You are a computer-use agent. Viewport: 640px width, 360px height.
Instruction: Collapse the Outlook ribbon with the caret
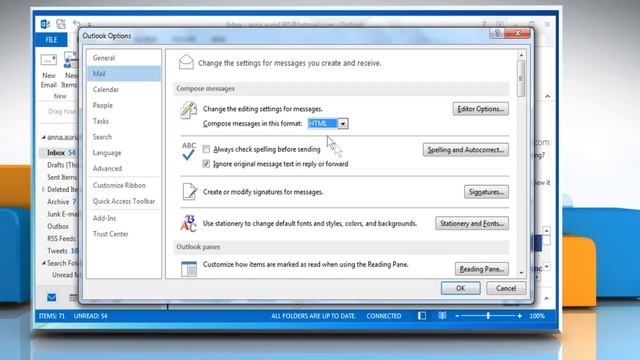pyautogui.click(x=547, y=96)
